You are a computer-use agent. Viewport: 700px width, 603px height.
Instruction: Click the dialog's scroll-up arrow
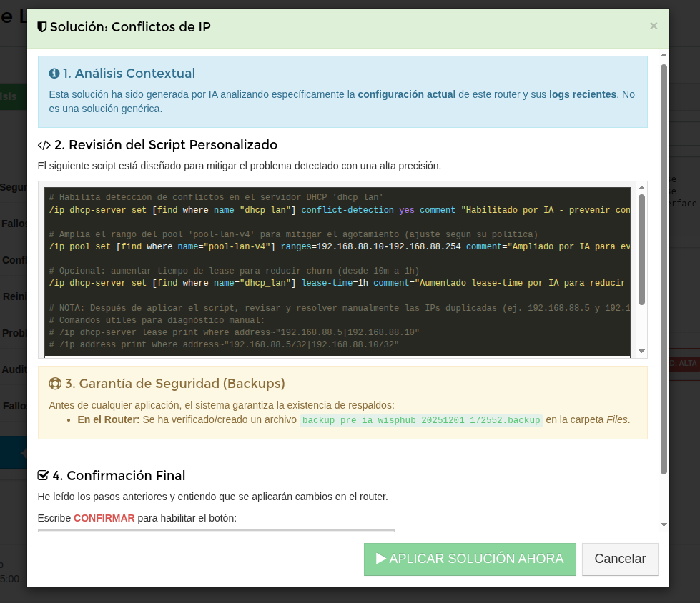coord(664,55)
